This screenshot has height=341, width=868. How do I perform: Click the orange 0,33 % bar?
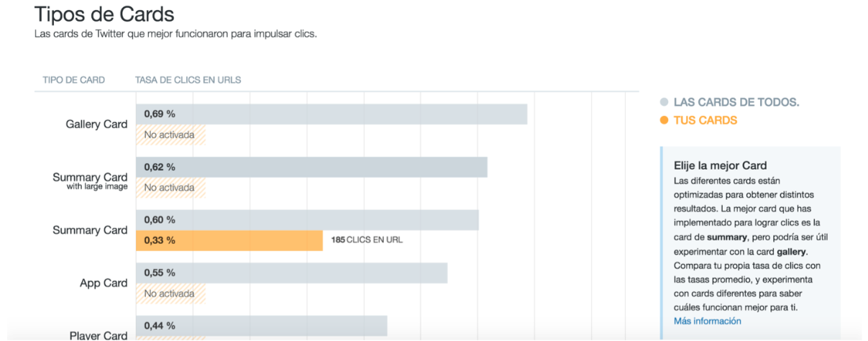coord(229,240)
